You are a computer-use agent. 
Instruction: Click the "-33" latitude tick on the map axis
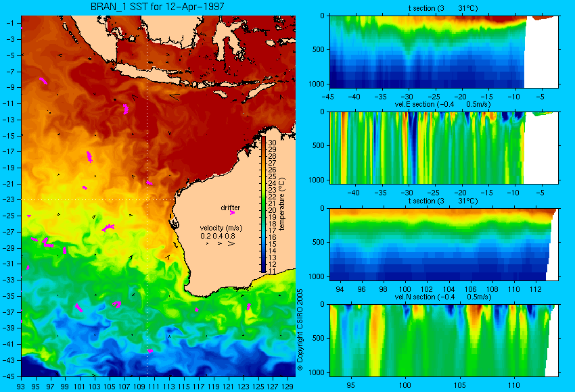coord(10,280)
